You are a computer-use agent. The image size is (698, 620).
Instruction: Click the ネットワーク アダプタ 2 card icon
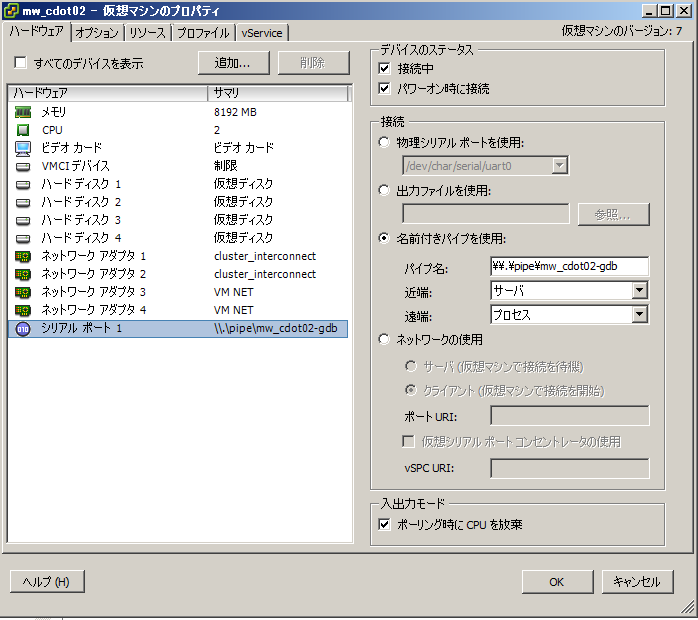pyautogui.click(x=23, y=274)
